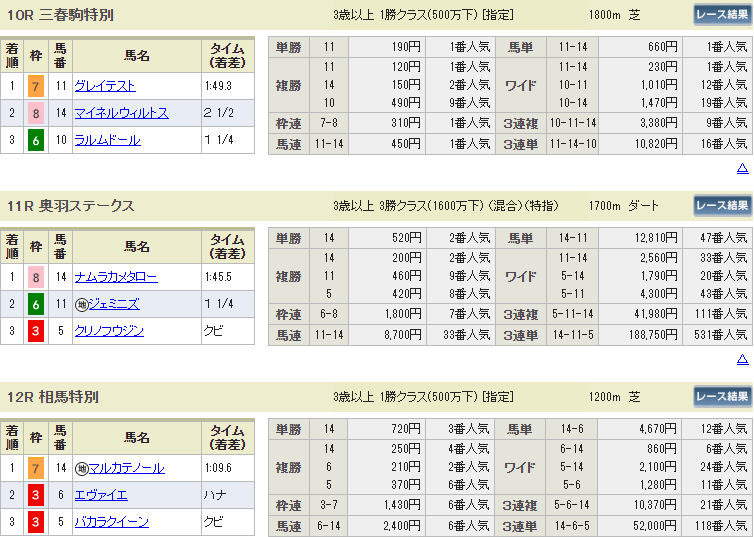This screenshot has height=537, width=754.
Task: Select the 11R 奥羽ステークス race title
Action: click(71, 206)
